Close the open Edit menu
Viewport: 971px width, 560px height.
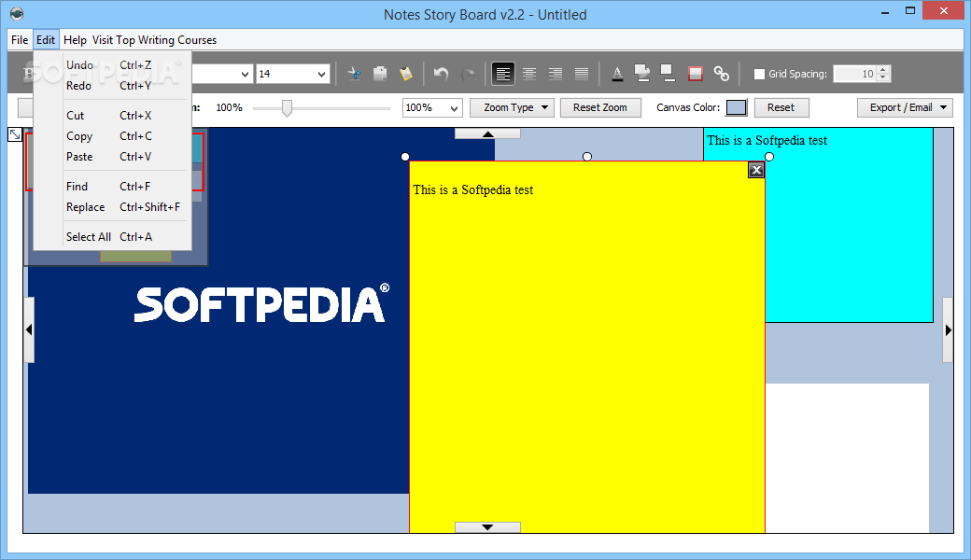[x=45, y=39]
